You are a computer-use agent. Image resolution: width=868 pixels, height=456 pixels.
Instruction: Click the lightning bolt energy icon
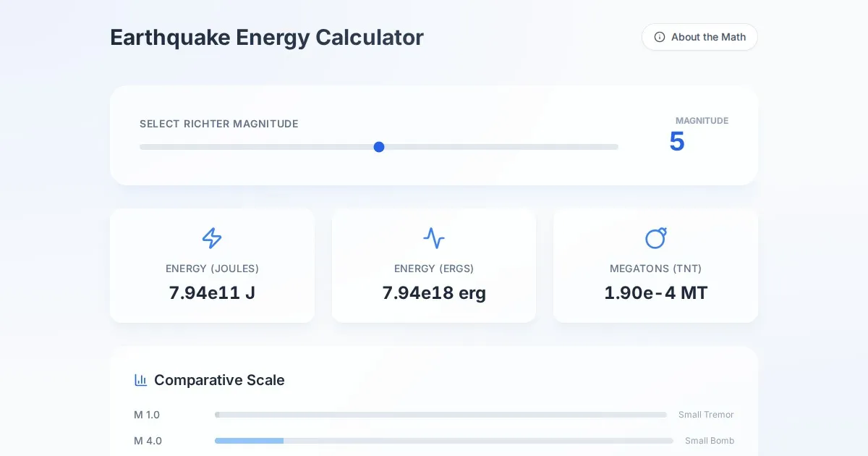coord(212,238)
